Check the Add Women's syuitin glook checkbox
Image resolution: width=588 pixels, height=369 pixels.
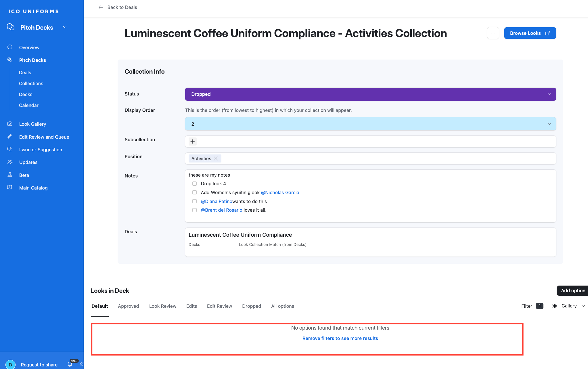coord(195,192)
